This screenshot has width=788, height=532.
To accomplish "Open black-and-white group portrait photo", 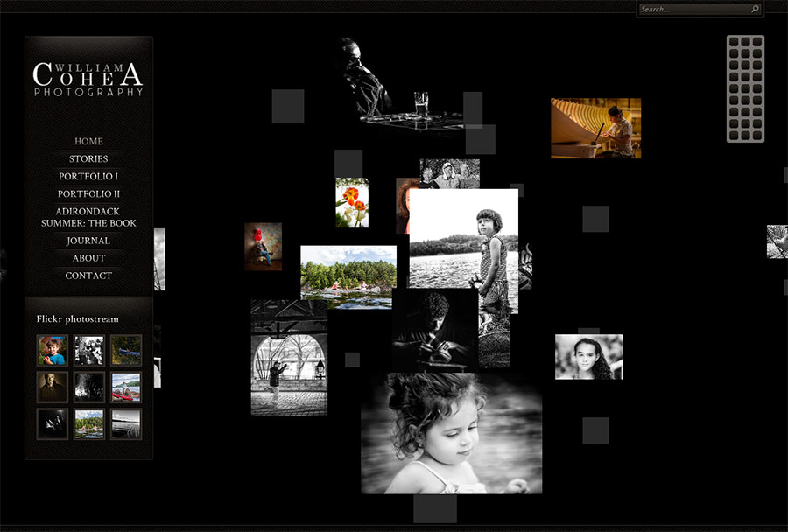I will [449, 173].
